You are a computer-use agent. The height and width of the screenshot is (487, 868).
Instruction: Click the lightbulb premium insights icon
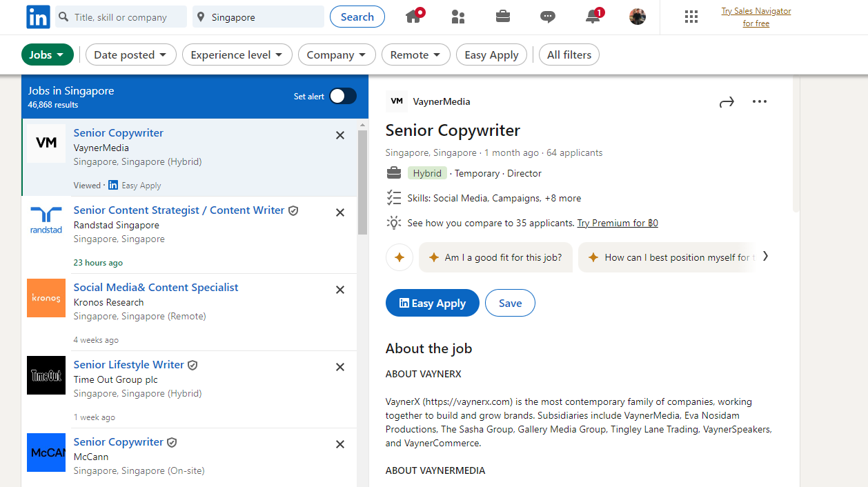394,223
